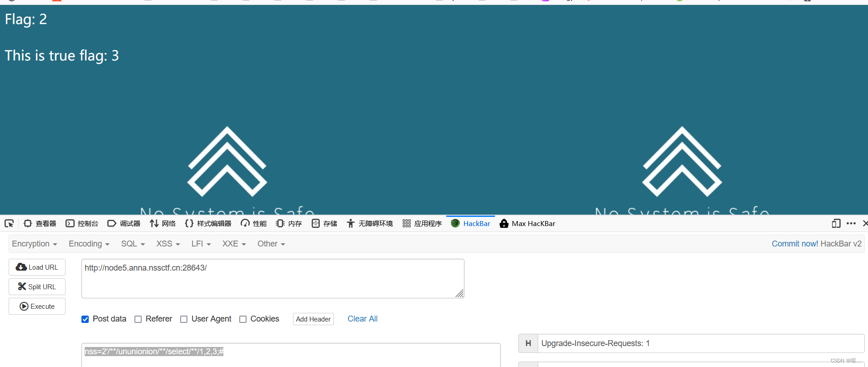This screenshot has height=367, width=868.
Task: Open the SQL dropdown menu
Action: click(x=133, y=244)
